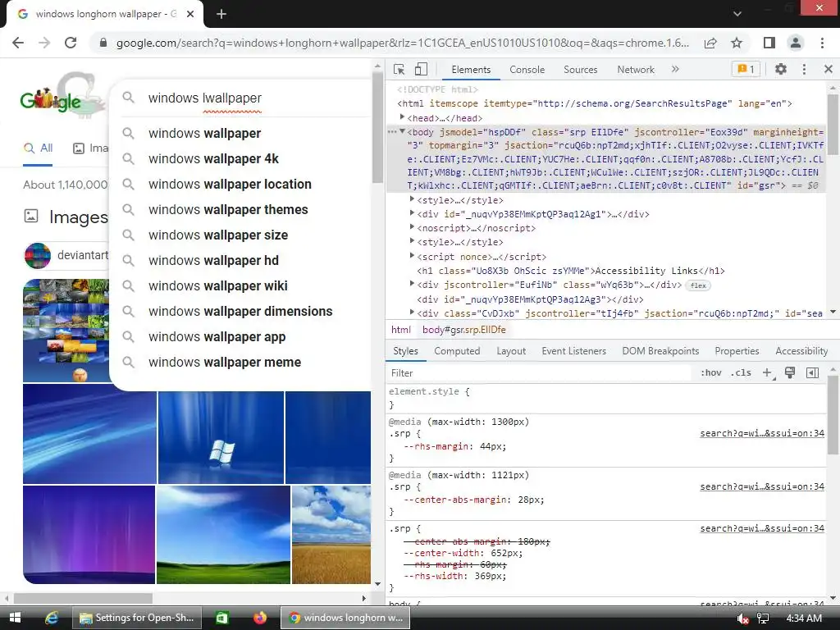Click the muted volume tray icon
The height and width of the screenshot is (630, 840).
[x=742, y=619]
